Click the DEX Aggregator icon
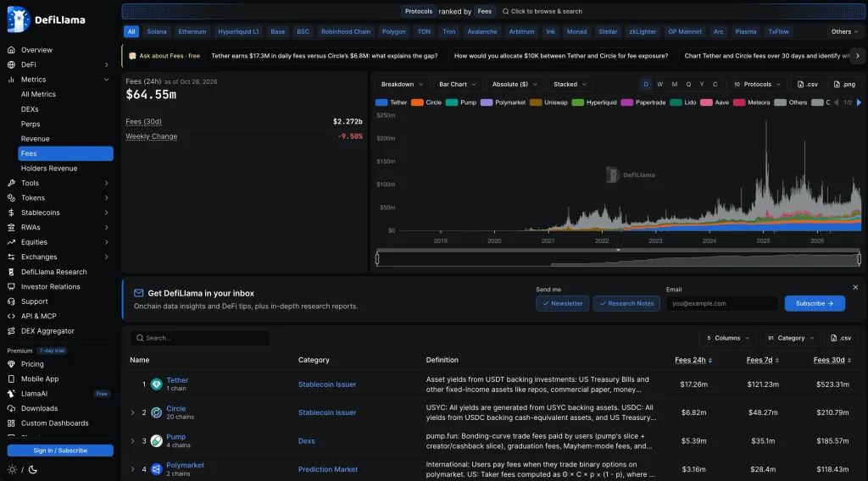 coord(11,331)
